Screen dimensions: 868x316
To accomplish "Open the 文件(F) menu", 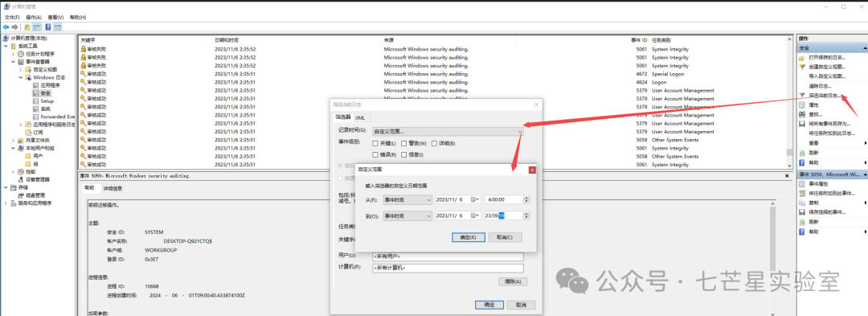I will pyautogui.click(x=12, y=18).
